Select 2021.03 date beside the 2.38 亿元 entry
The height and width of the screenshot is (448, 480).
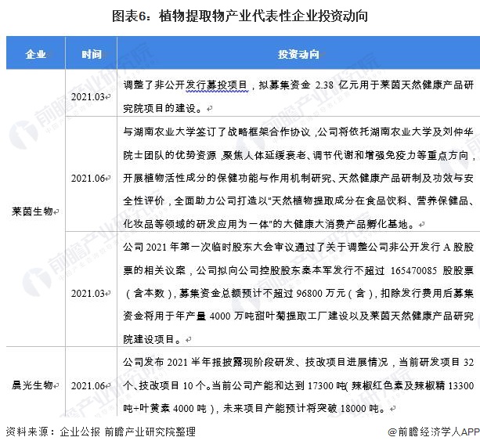pos(90,96)
